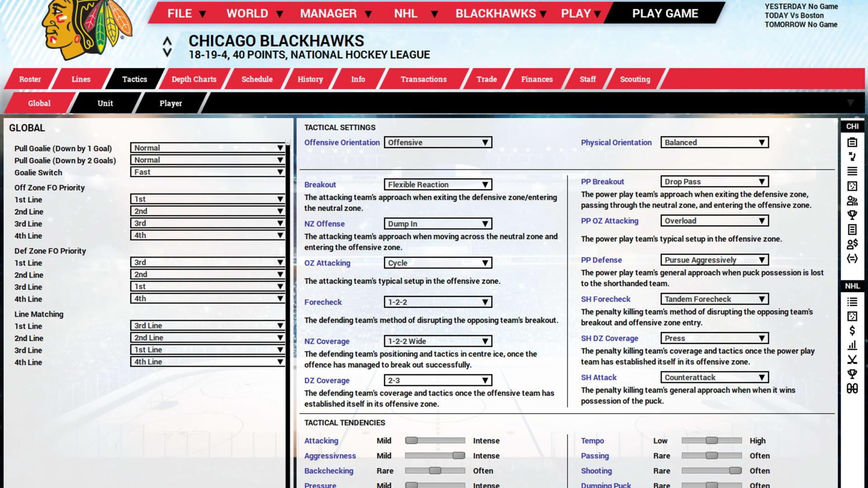Screen dimensions: 868x488
Task: Click the dice icon in the NHL section
Action: coord(852,316)
